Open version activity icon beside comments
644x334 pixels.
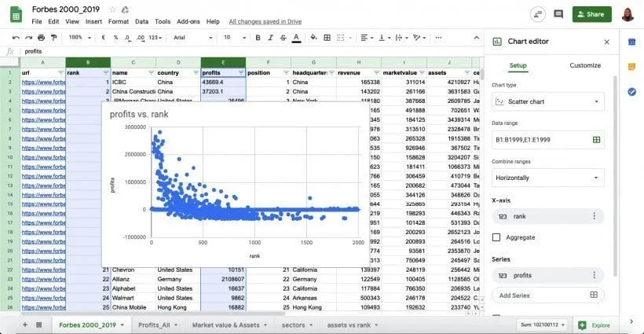coord(538,14)
